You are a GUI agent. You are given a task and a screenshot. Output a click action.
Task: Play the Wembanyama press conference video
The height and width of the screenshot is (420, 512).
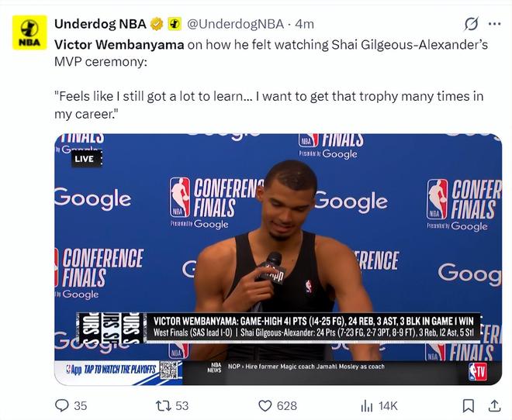(x=278, y=260)
